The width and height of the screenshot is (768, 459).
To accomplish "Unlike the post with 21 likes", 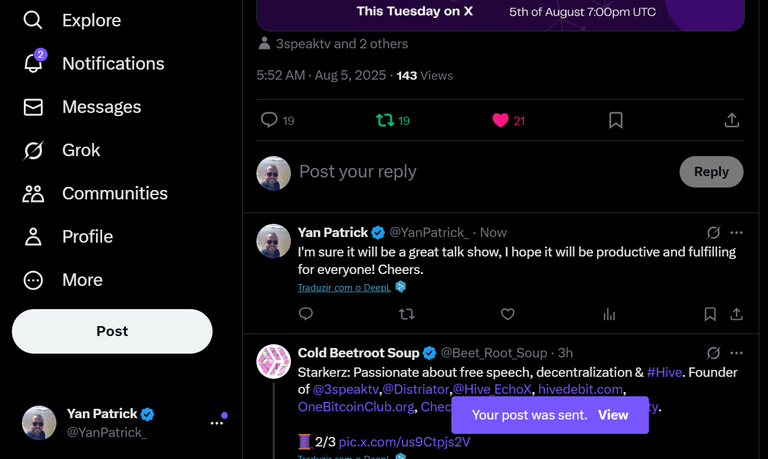I will click(508, 120).
